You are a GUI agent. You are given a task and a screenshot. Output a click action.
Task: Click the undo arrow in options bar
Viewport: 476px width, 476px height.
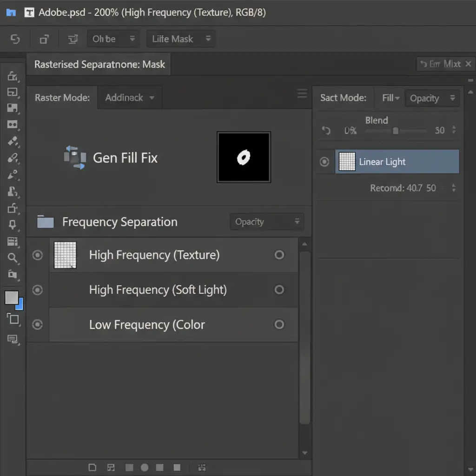[x=15, y=39]
